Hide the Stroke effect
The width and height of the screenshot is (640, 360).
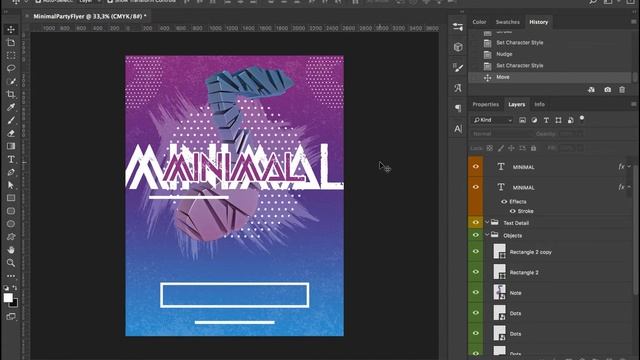[x=513, y=211]
